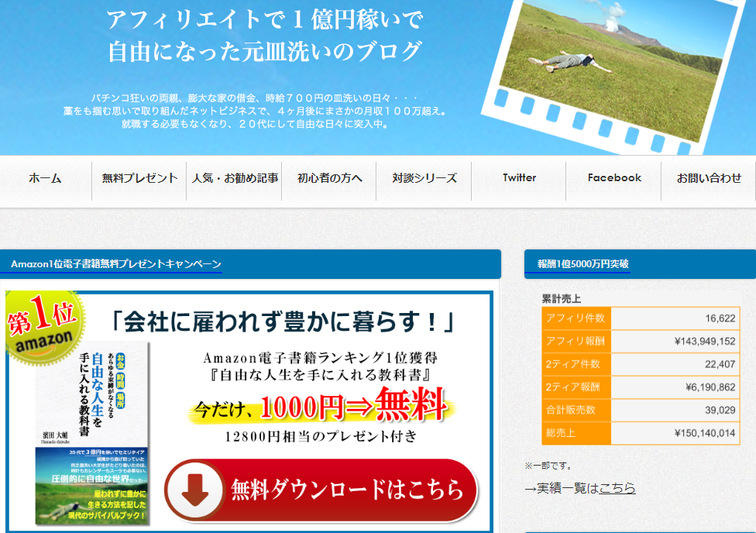
Task: Open the 無料プレゼント menu item
Action: 139,178
